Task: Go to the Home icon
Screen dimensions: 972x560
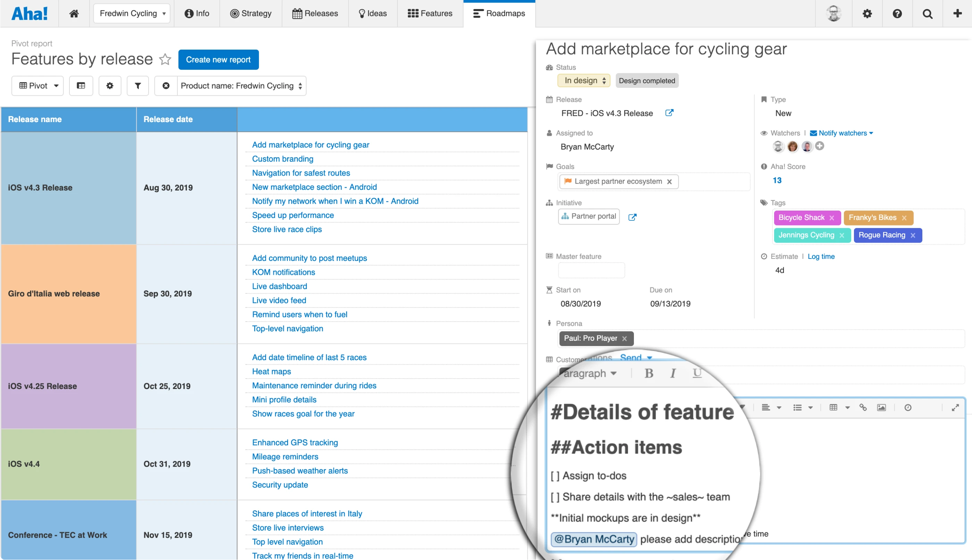Action: [x=74, y=14]
